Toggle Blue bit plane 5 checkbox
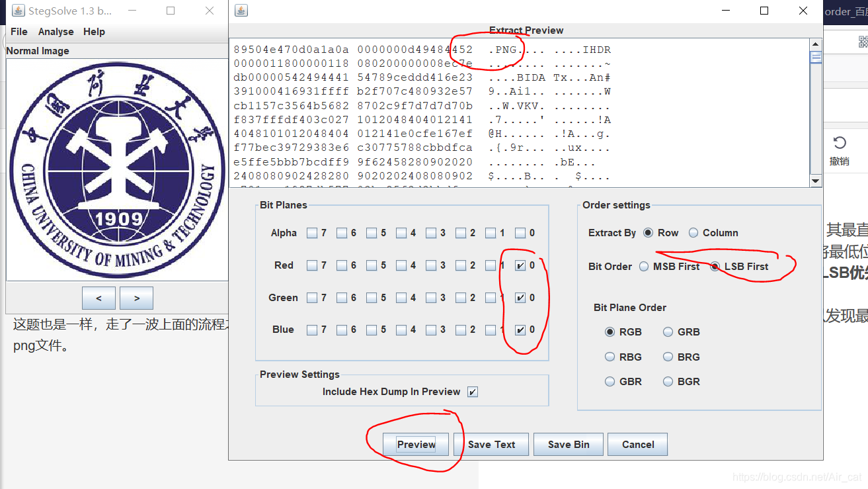Screen dimensions: 868x489 coord(372,330)
